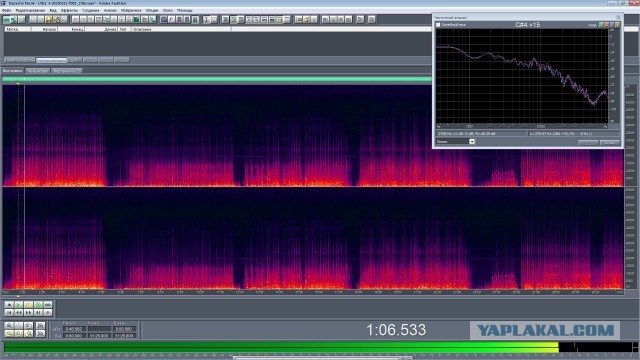
Task: Click the selection length time field
Action: pos(124,329)
